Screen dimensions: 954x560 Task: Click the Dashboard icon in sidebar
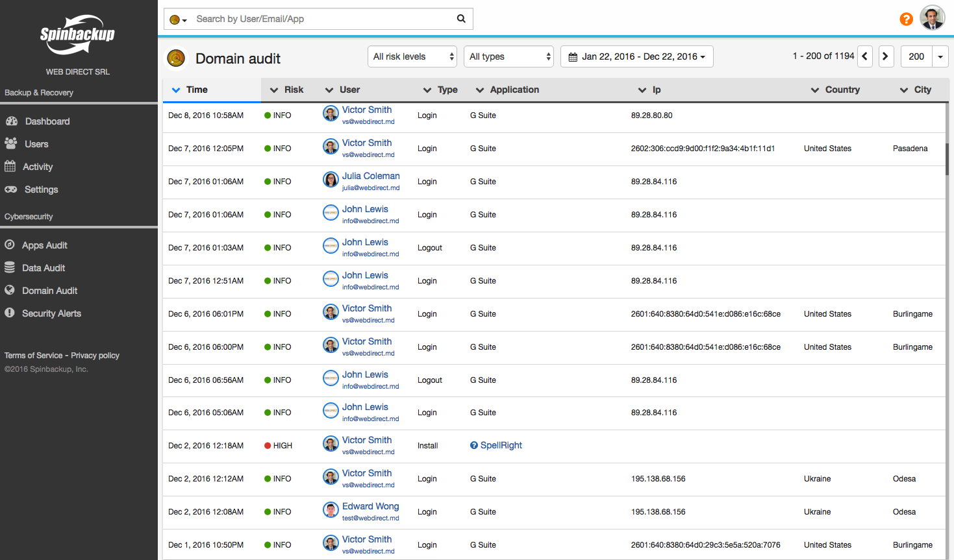tap(11, 121)
